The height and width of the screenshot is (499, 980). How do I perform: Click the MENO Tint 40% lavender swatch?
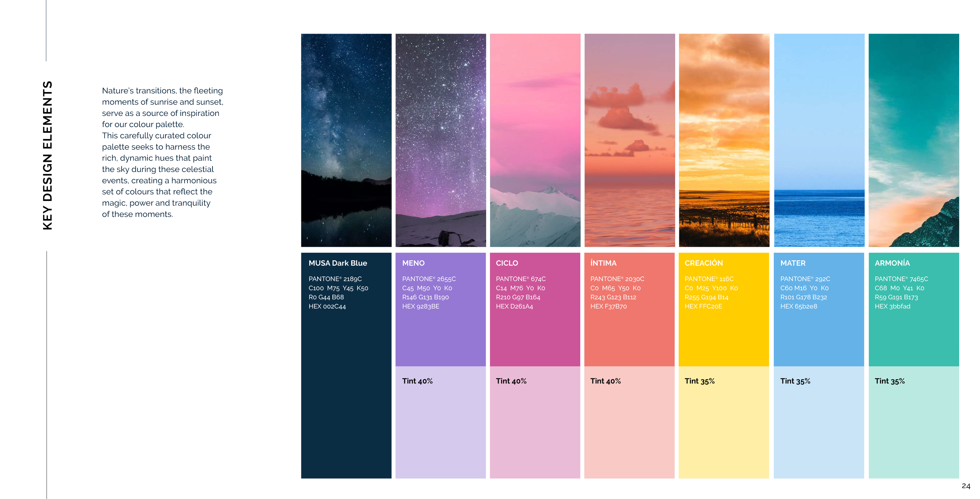[x=441, y=427]
